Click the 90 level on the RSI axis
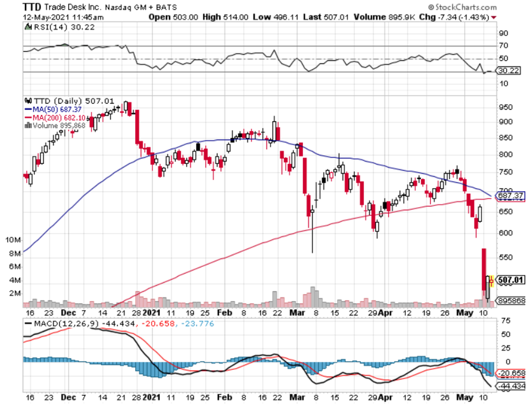The image size is (532, 404). [x=504, y=34]
